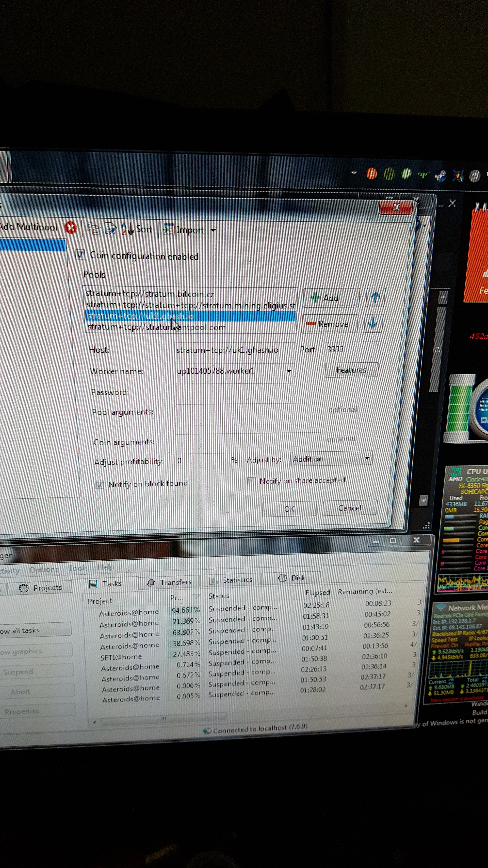Click the Steam icon in tray
Image resolution: width=488 pixels, height=868 pixels.
click(440, 175)
